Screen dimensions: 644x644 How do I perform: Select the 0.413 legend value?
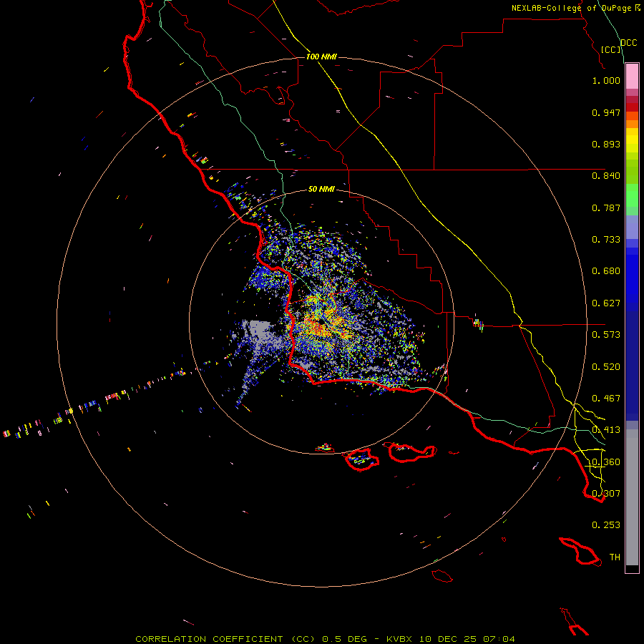coord(606,430)
